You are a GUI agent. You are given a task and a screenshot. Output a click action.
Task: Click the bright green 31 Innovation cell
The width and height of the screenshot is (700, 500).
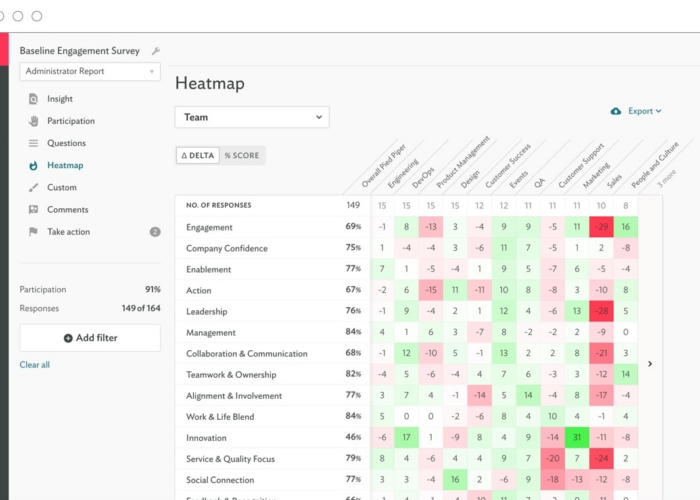(577, 438)
